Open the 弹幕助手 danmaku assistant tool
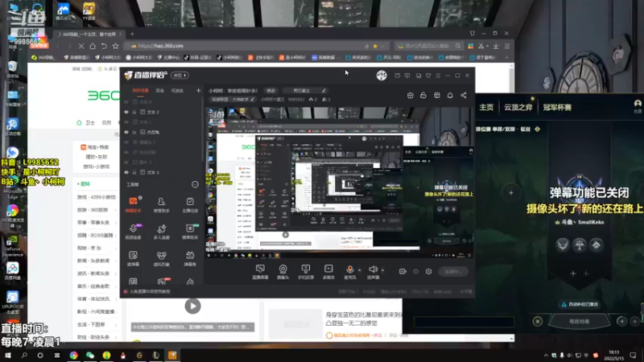Screen dimensions: 644x362 click(x=133, y=204)
